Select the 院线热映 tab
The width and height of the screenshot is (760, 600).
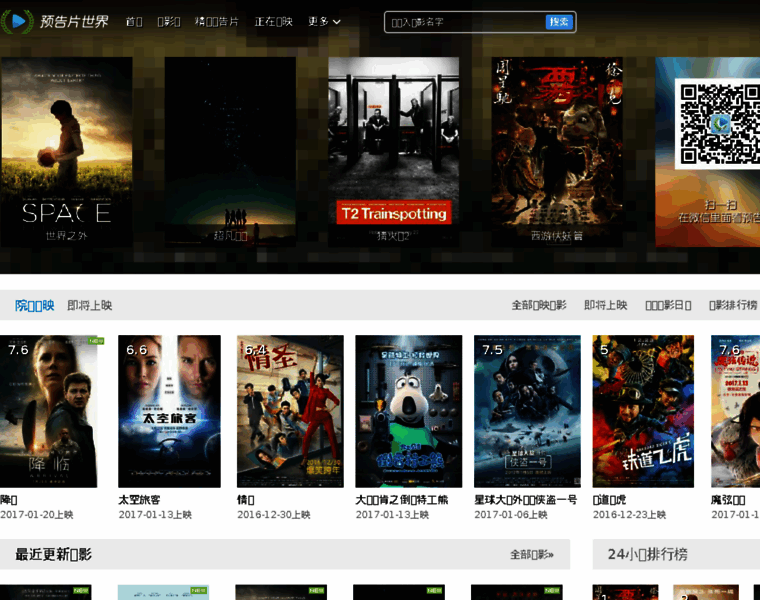click(x=34, y=305)
